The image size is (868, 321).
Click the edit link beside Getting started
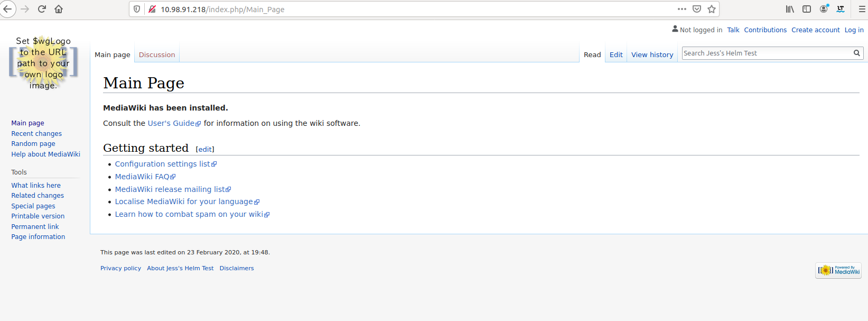tap(205, 149)
